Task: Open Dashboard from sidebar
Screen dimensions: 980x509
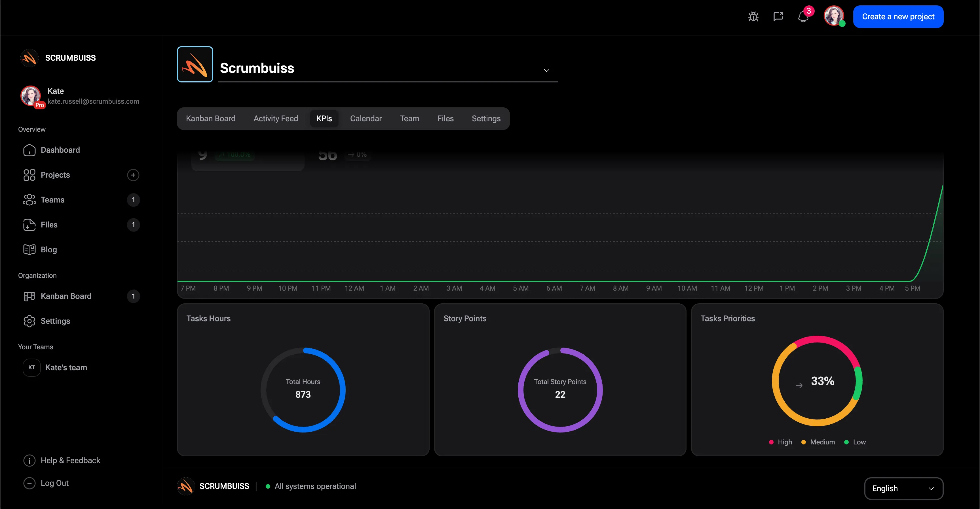Action: 60,150
